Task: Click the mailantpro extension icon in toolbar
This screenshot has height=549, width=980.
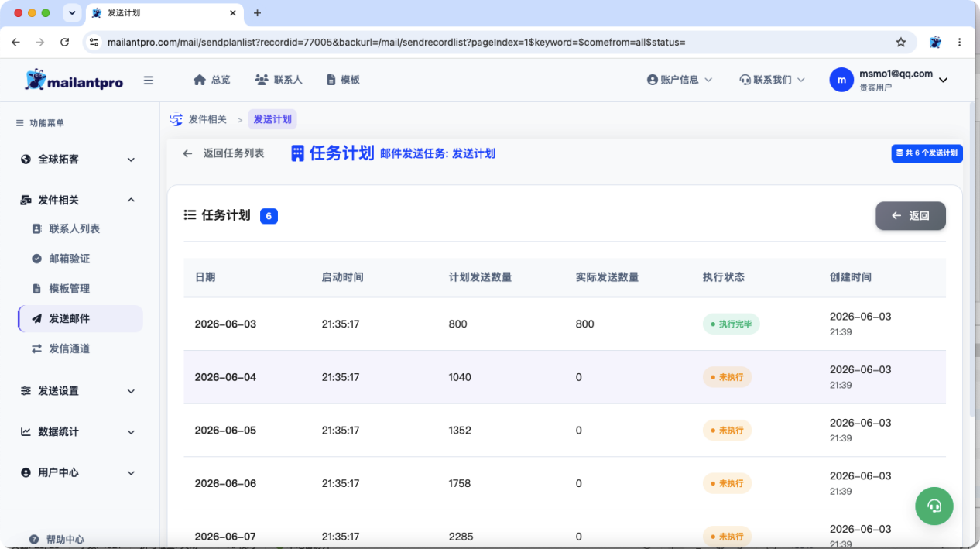Action: 935,43
